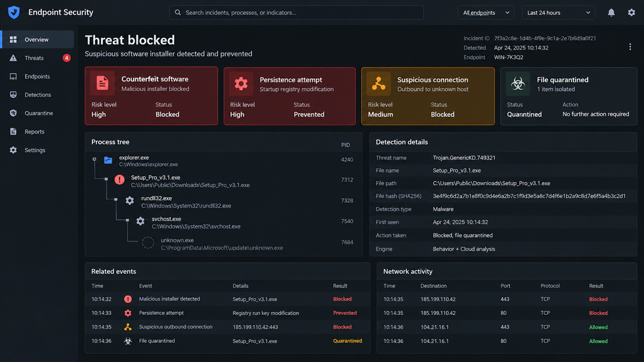
Task: Click the Quarantine shield icon in sidebar
Action: (13, 113)
